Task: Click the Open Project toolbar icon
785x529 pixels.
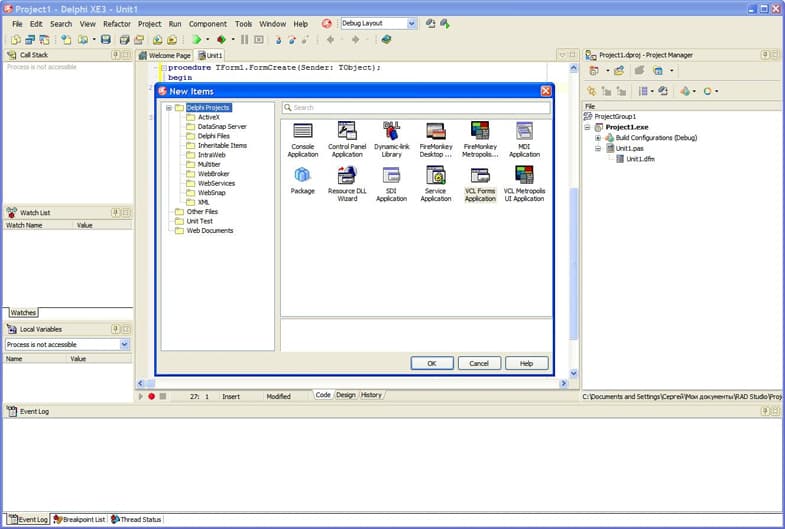Action: 139,40
